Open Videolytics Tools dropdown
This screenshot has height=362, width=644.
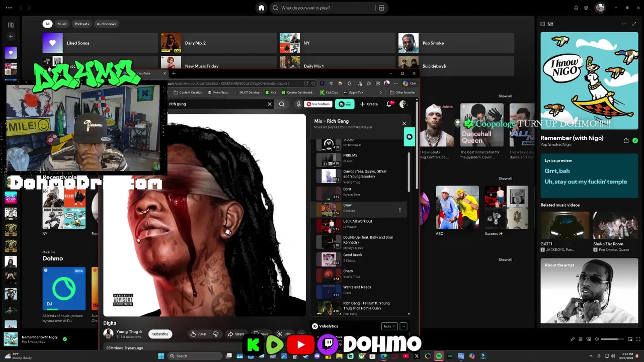pyautogui.click(x=389, y=326)
